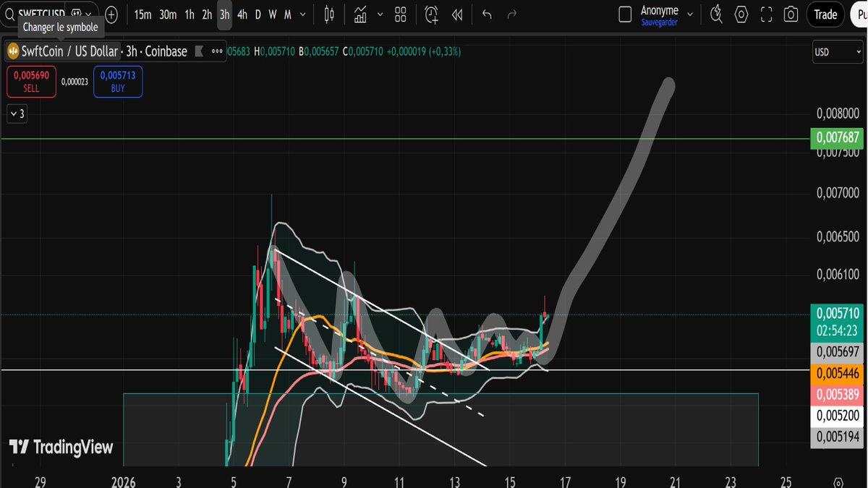Expand the timeframe dropdown chevron
Screen dimensions: 868x488
pos(302,14)
